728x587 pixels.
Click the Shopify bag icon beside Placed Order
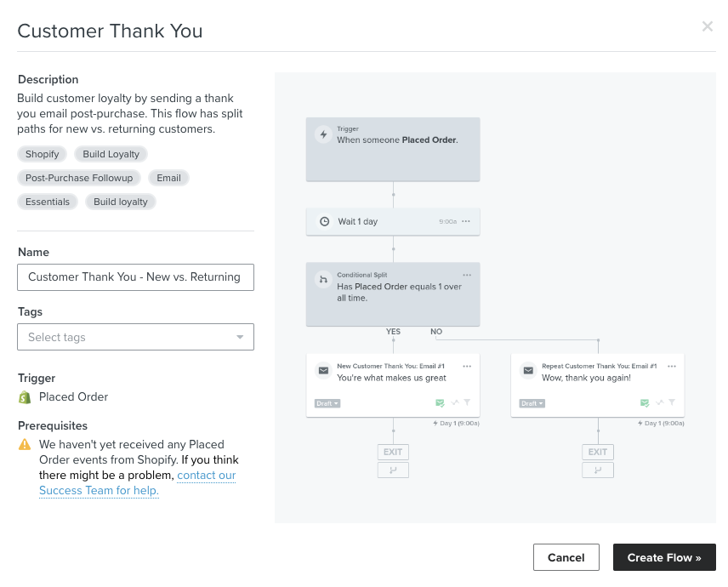[x=25, y=397]
